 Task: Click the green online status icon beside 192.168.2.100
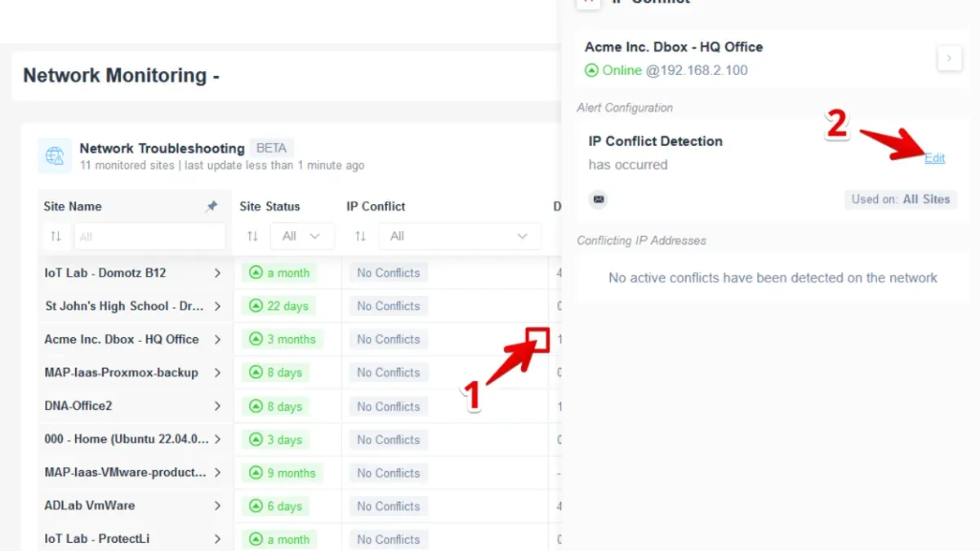592,70
